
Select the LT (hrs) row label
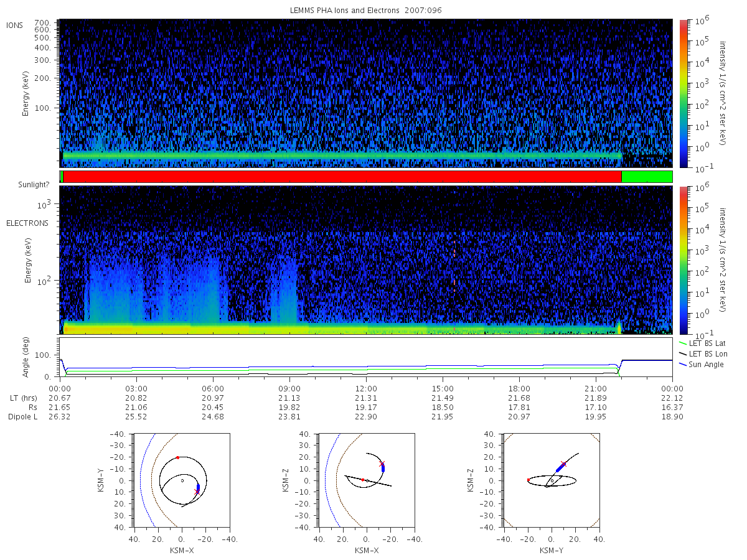point(23,397)
